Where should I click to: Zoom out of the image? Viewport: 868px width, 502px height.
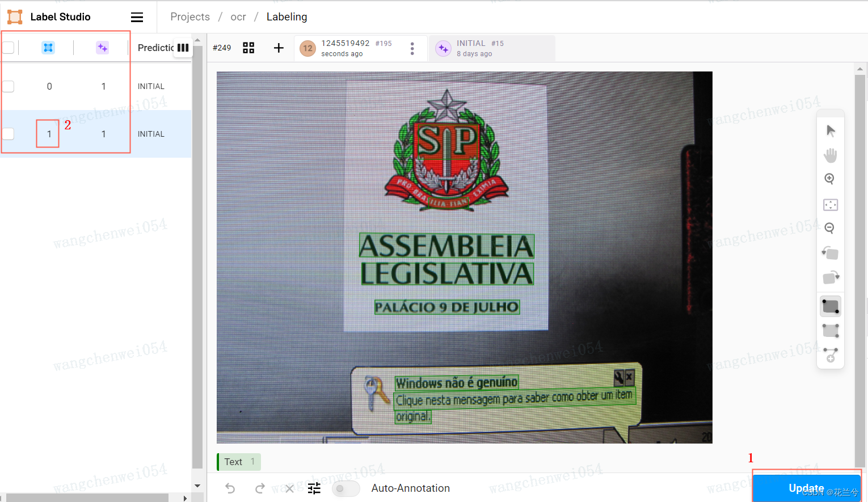coord(830,229)
